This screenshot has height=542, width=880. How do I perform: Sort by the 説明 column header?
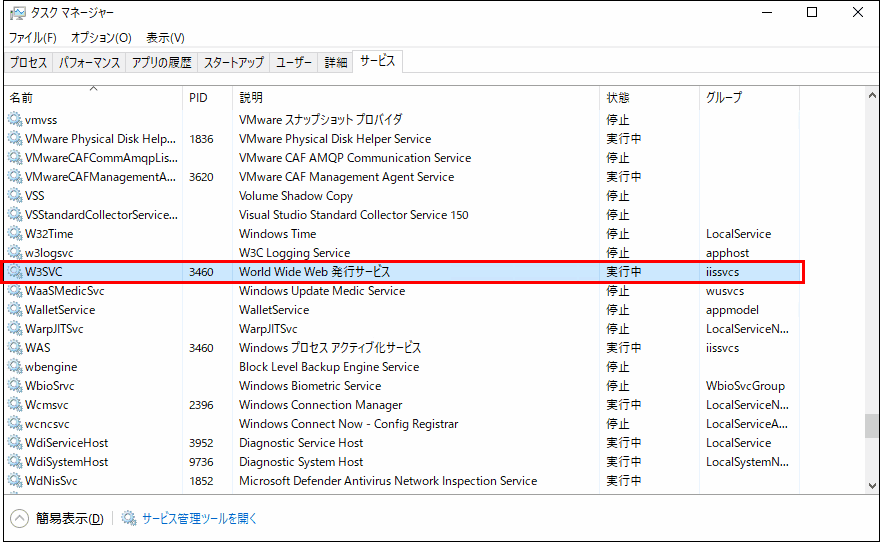point(416,98)
